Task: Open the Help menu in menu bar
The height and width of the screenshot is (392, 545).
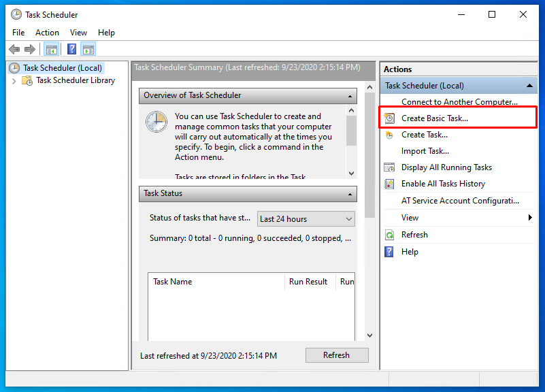Action: coord(106,33)
